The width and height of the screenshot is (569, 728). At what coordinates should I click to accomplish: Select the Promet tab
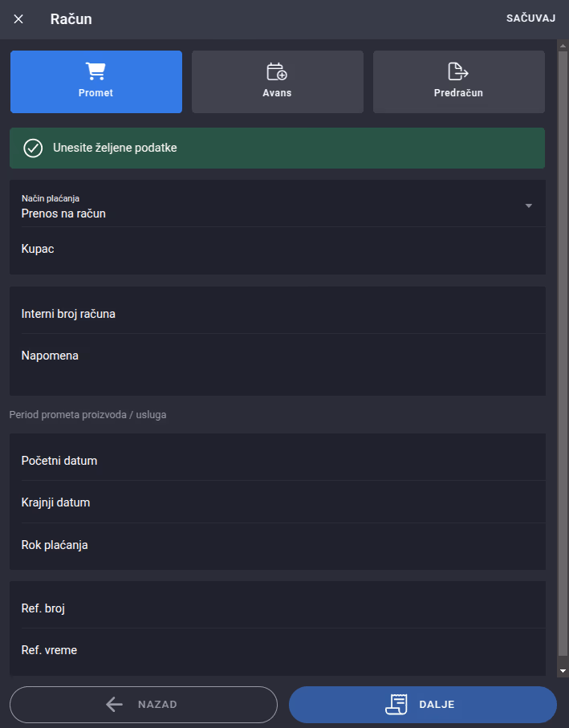(96, 82)
